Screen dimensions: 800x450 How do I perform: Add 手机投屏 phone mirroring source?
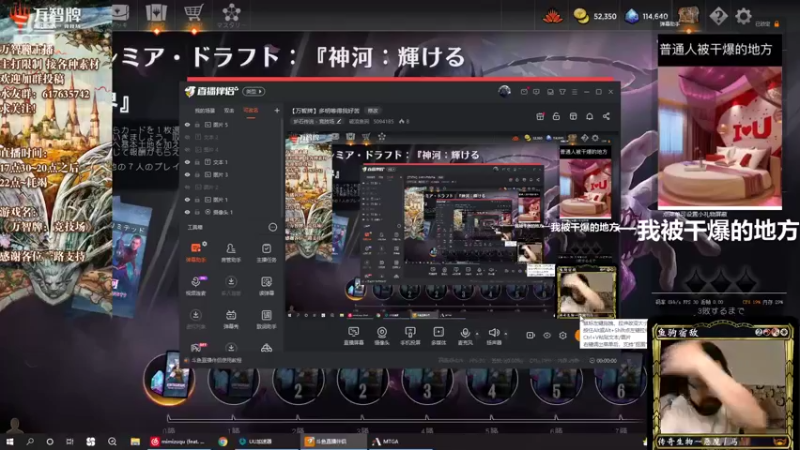(x=410, y=336)
